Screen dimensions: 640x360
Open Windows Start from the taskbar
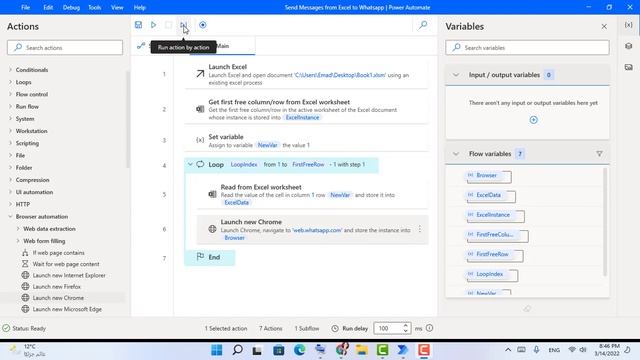217,350
